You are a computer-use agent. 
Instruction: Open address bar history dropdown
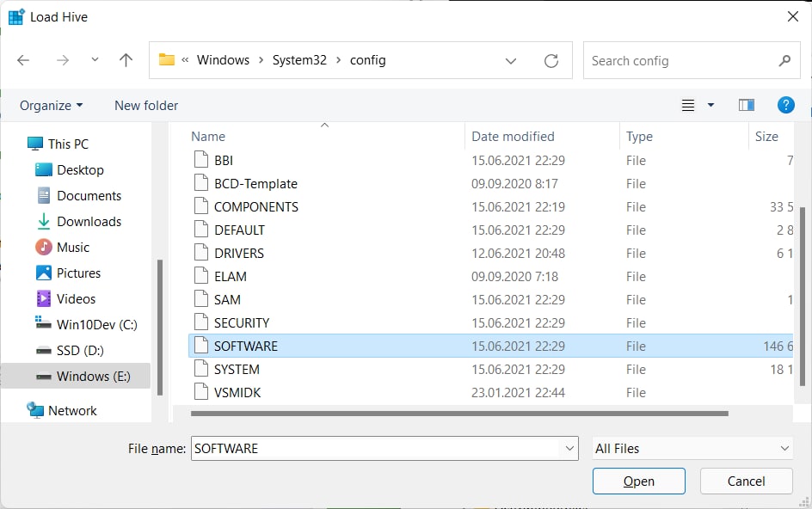[511, 61]
